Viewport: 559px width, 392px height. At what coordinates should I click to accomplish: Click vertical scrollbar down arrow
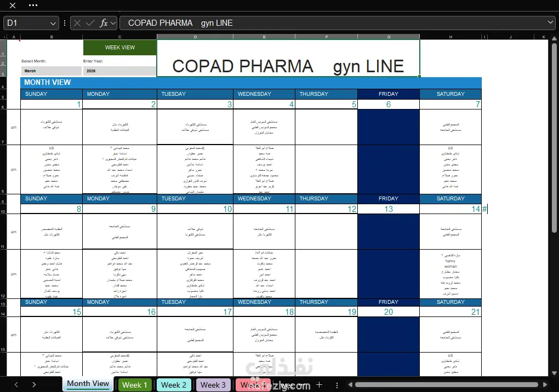(x=554, y=373)
